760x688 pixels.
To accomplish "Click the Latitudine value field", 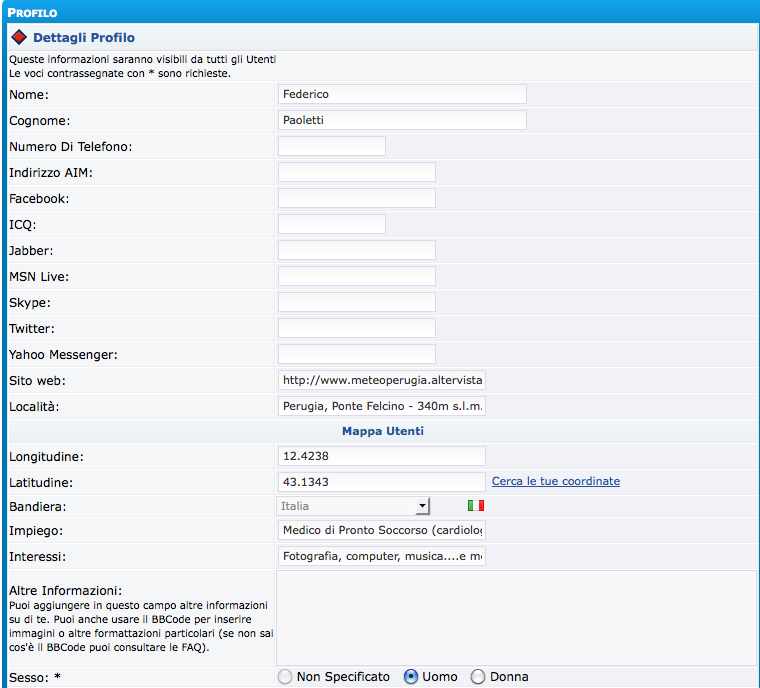I will pyautogui.click(x=381, y=481).
